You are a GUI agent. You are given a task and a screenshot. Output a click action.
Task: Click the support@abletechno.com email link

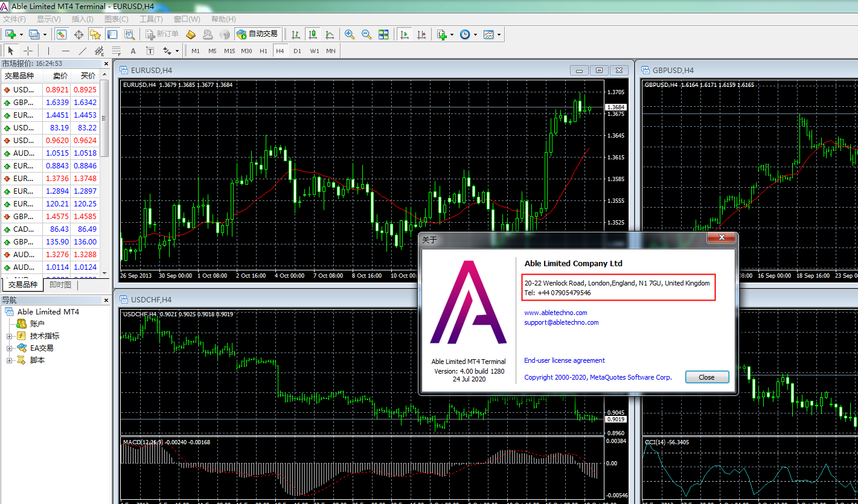pos(562,322)
